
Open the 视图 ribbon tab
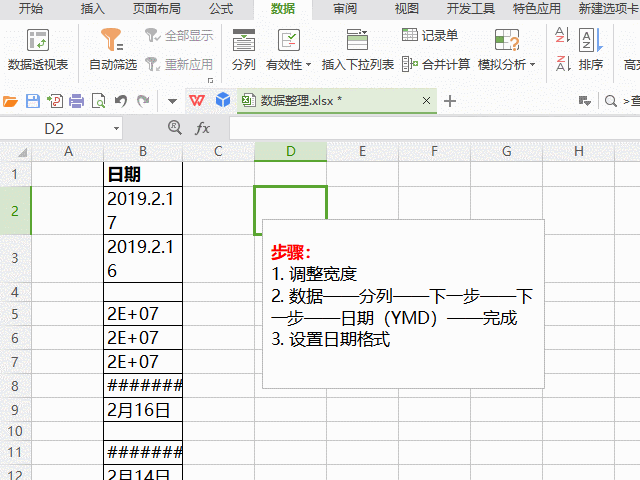[406, 9]
